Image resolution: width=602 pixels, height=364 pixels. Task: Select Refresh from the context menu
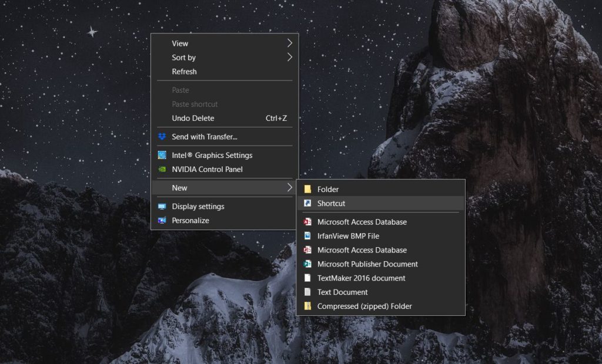pyautogui.click(x=184, y=71)
